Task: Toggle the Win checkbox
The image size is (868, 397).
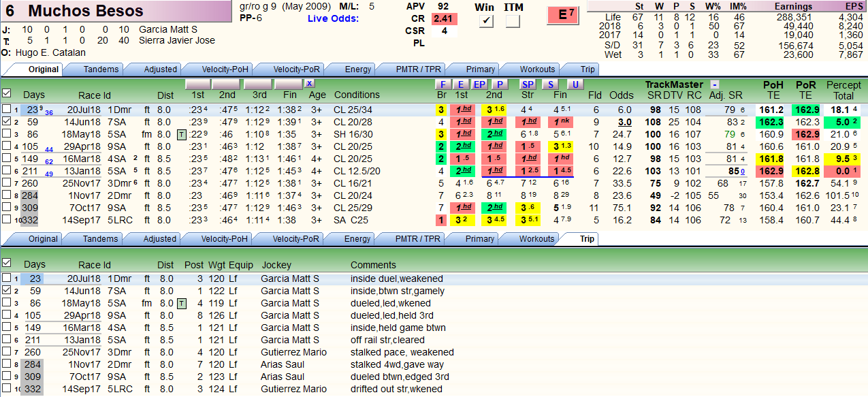Action: pos(487,22)
